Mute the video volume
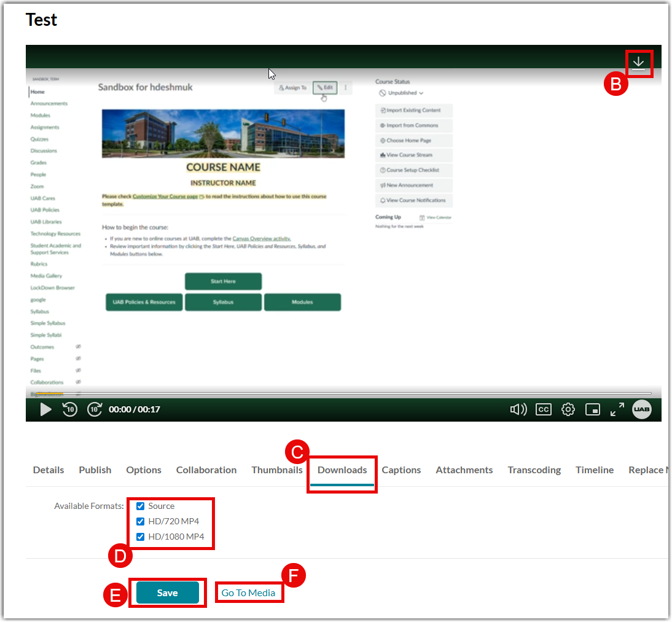The width and height of the screenshot is (672, 622). 518,409
